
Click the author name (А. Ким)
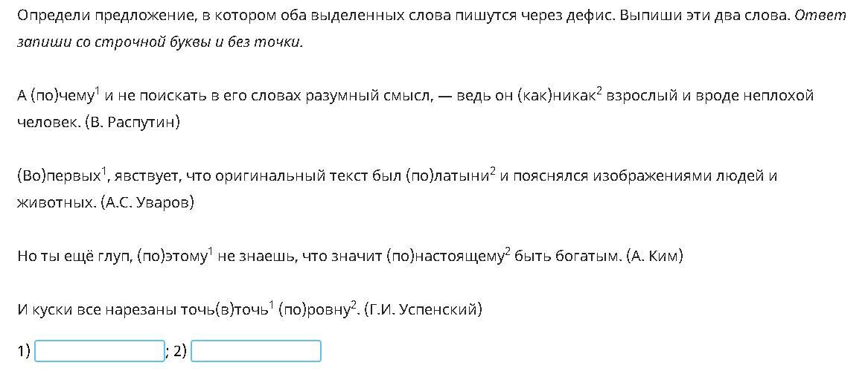[655, 257]
